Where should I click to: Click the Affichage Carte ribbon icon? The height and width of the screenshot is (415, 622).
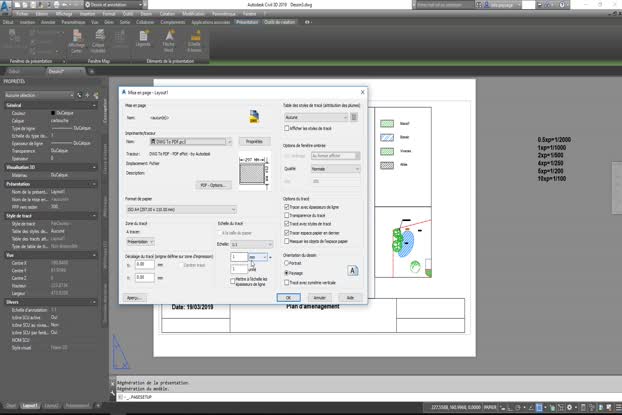(x=77, y=41)
